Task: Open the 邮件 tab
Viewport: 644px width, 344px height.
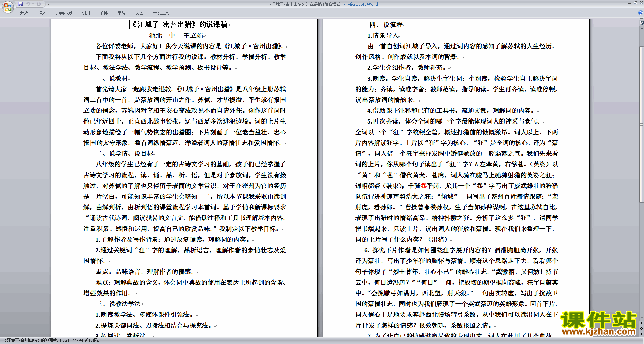Action: [104, 13]
